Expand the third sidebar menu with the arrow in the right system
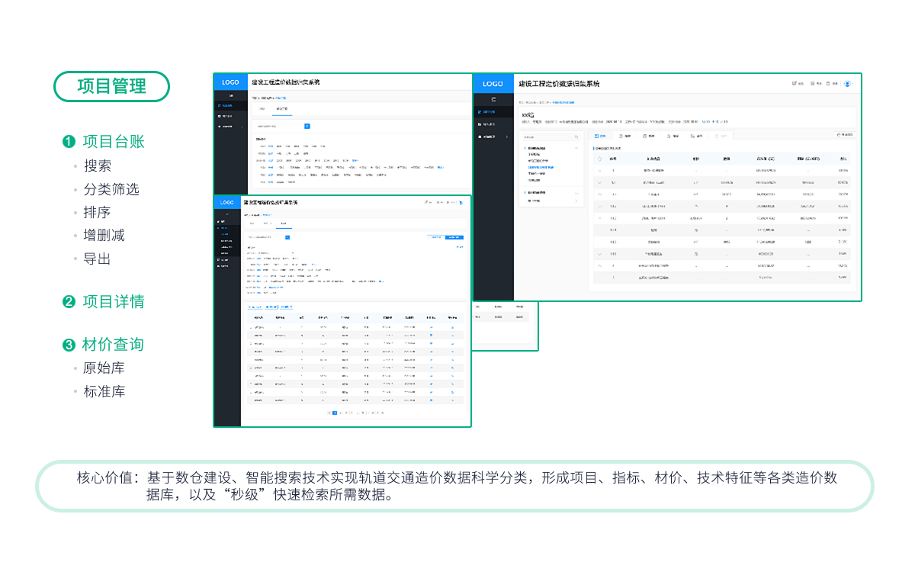Viewport: 915px width, 588px height. [506, 136]
